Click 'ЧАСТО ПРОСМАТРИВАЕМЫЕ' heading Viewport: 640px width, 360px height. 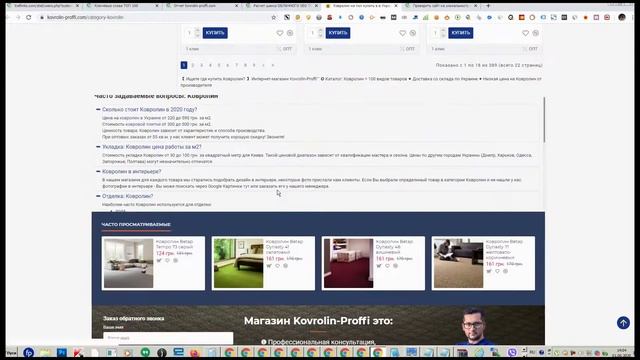pos(136,224)
